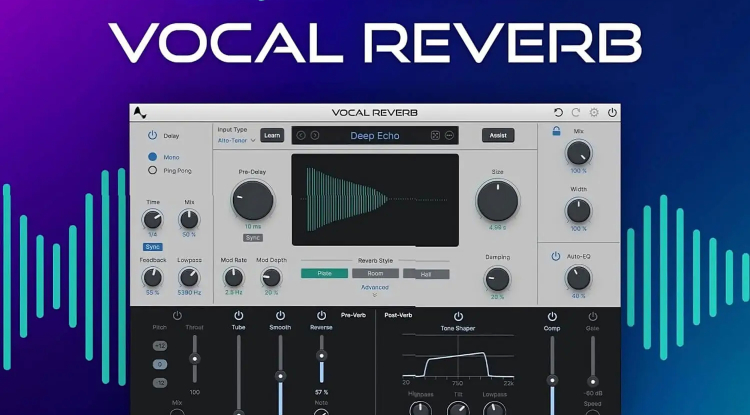Toggle the Smooth power button
750x415 pixels.
280,316
